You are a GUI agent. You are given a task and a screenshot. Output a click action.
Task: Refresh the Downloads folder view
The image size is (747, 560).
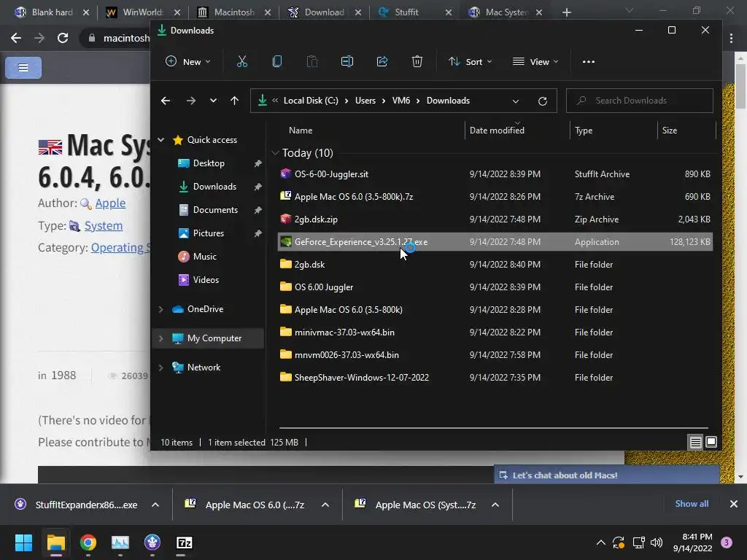[542, 101]
